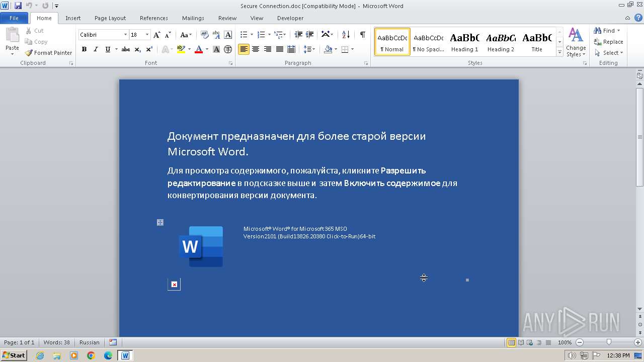Screen dimensions: 644x362
Task: Open the font size 18 dropdown
Action: 147,35
